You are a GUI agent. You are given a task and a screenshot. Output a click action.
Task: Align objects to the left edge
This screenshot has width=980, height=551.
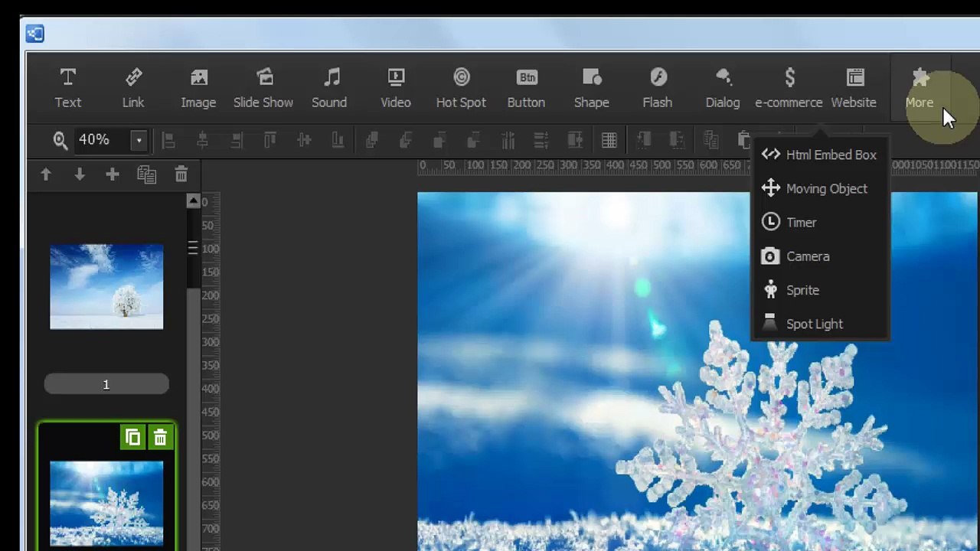pos(168,140)
